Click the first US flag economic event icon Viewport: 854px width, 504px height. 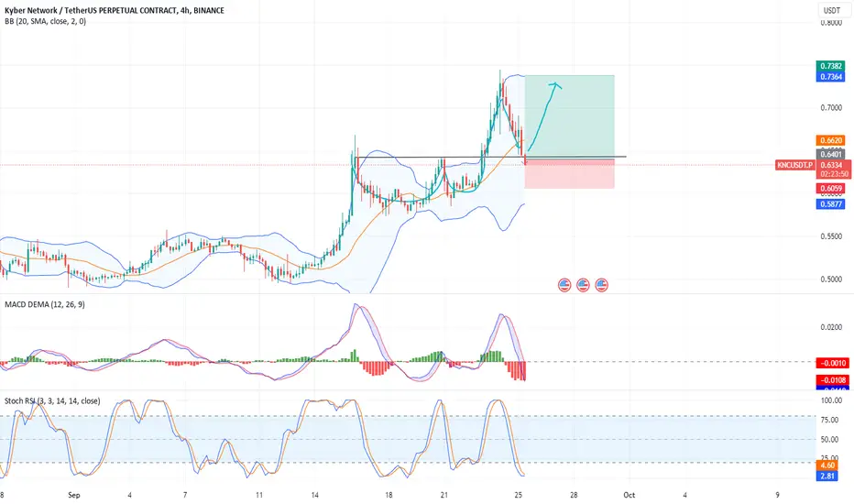(x=564, y=285)
